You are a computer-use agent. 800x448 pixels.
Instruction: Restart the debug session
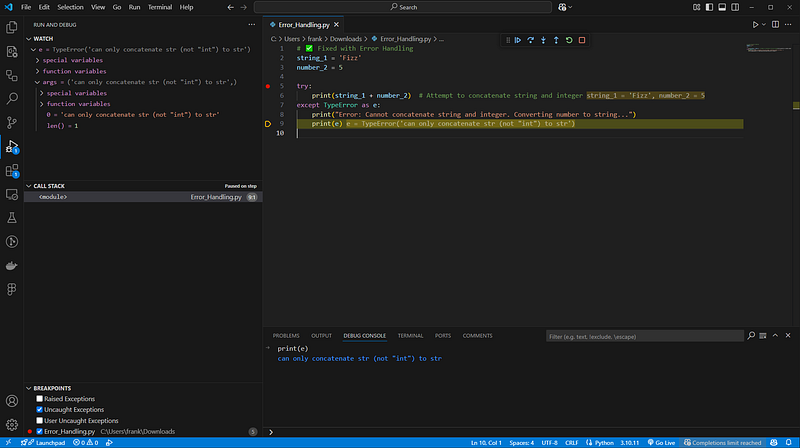569,40
